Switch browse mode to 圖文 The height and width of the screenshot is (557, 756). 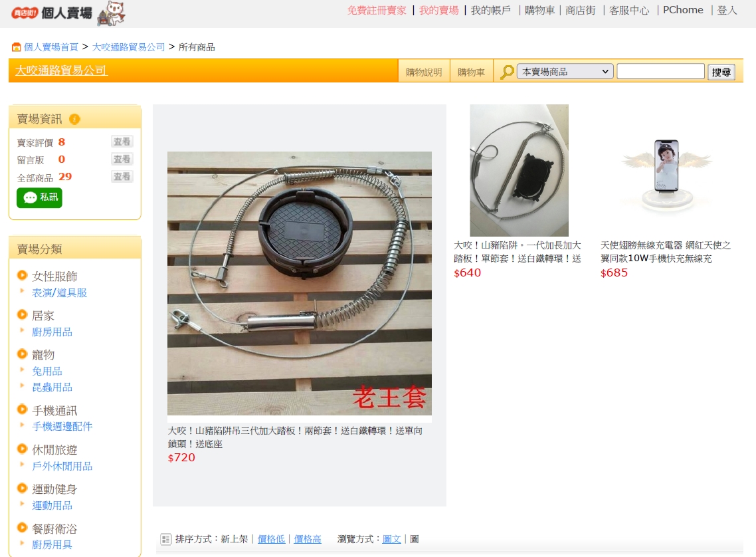(x=391, y=539)
